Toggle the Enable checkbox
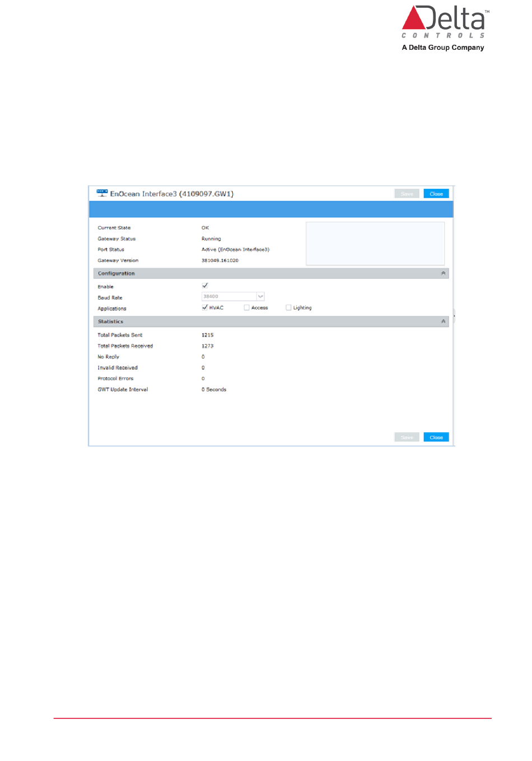Viewport: 532px width, 761px height. coord(205,286)
